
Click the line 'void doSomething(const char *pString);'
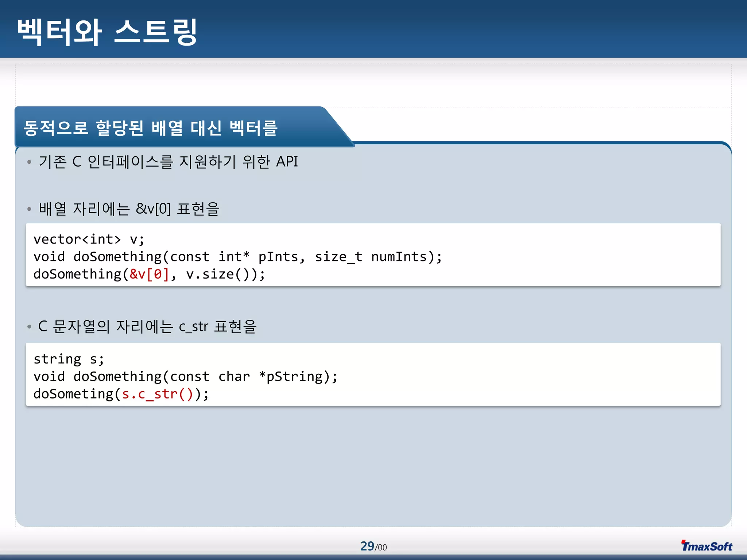(186, 377)
